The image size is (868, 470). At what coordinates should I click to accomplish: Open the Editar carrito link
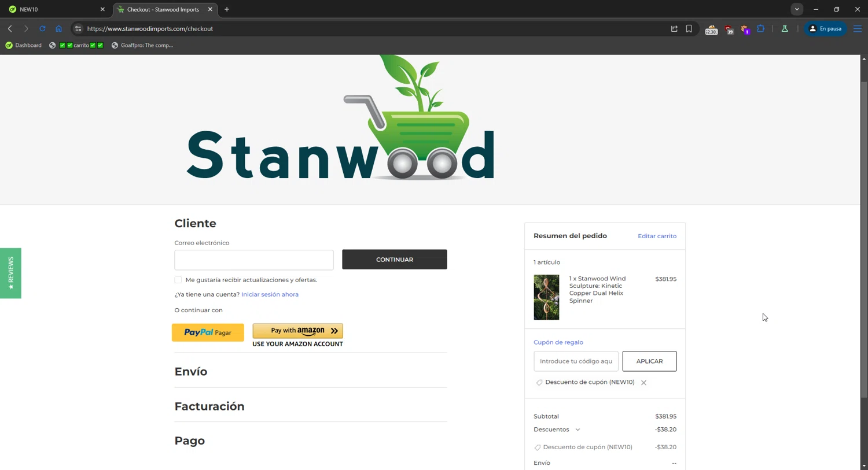(x=657, y=236)
